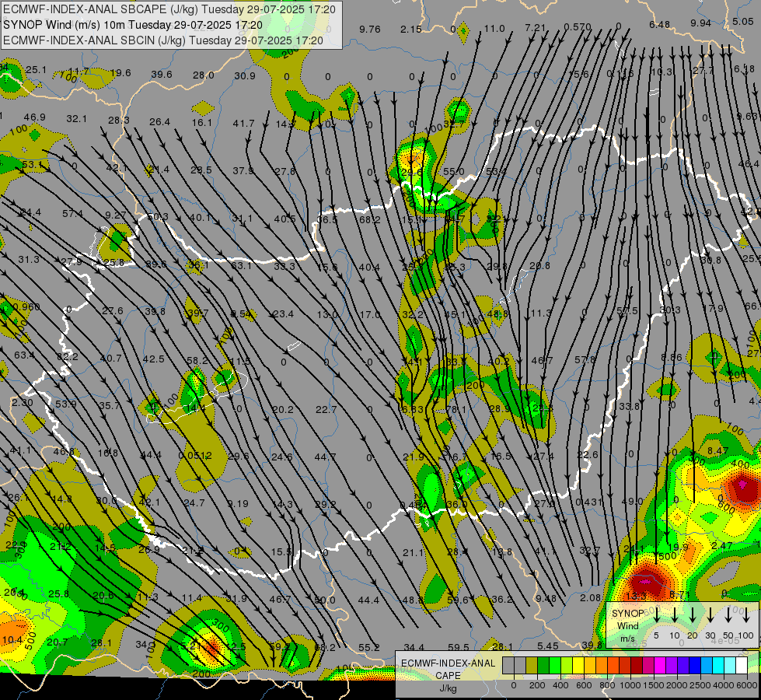
Task: Click the map value 0.570
Action: [578, 26]
